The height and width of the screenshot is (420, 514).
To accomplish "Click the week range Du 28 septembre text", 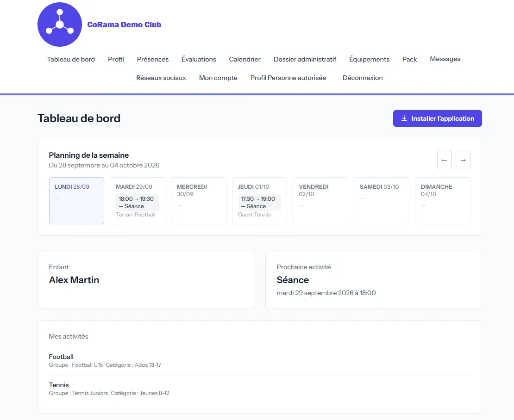I will pos(104,165).
